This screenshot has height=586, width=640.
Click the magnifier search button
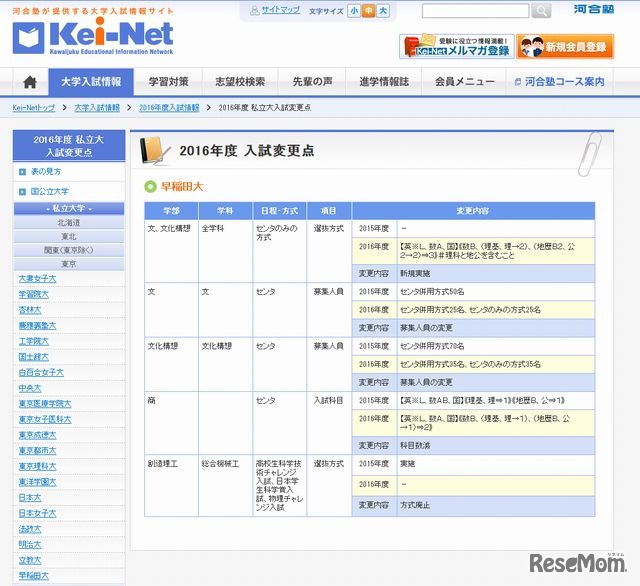[x=541, y=11]
